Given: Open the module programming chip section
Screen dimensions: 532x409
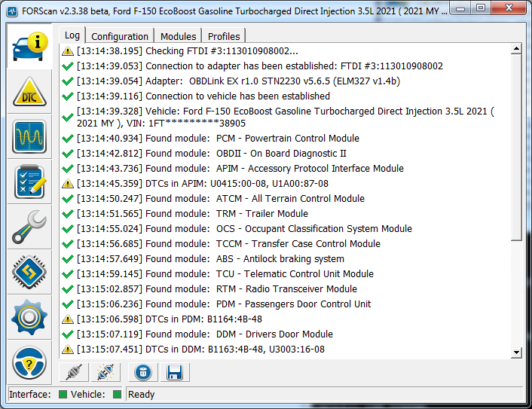Looking at the screenshot, I should 29,272.
